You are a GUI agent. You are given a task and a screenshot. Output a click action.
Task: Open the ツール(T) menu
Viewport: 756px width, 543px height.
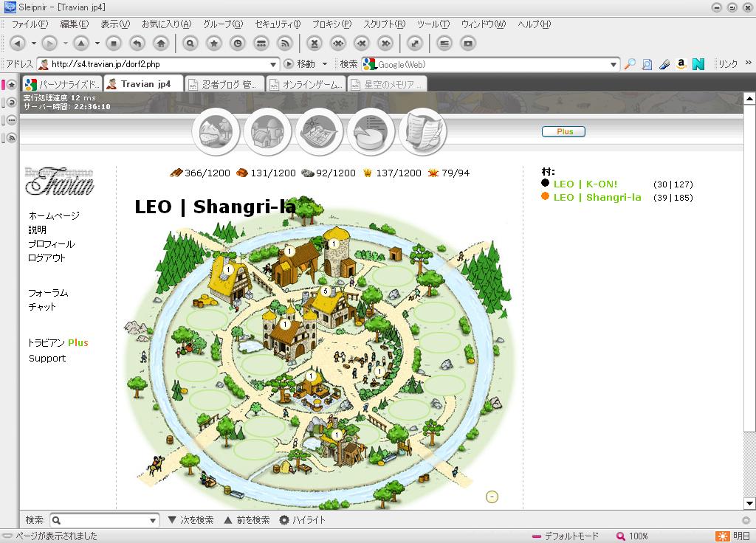tap(433, 24)
